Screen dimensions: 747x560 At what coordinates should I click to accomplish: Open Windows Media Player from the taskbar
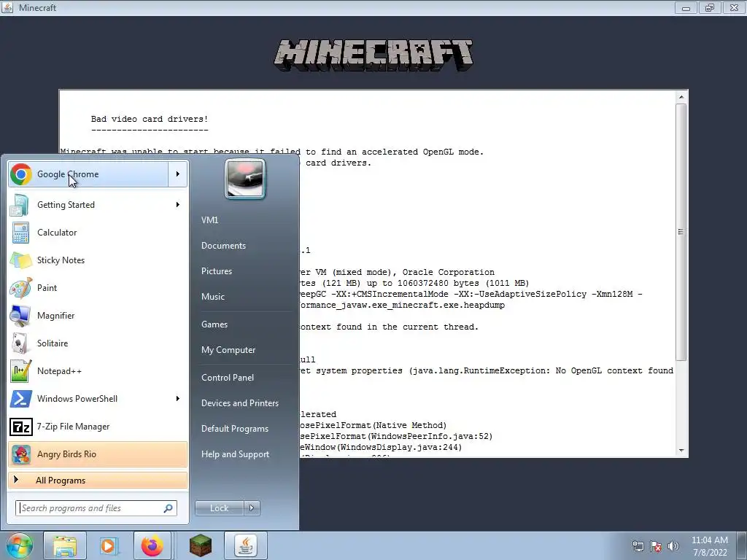(109, 545)
